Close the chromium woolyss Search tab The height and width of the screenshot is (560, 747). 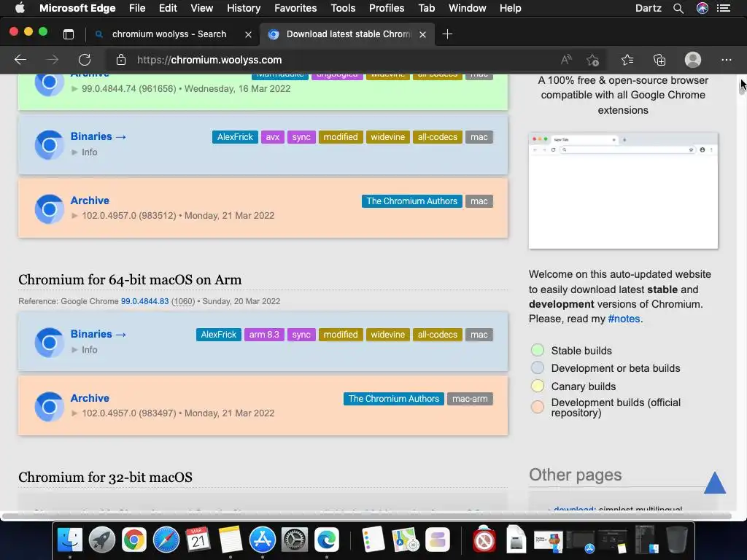(x=248, y=34)
